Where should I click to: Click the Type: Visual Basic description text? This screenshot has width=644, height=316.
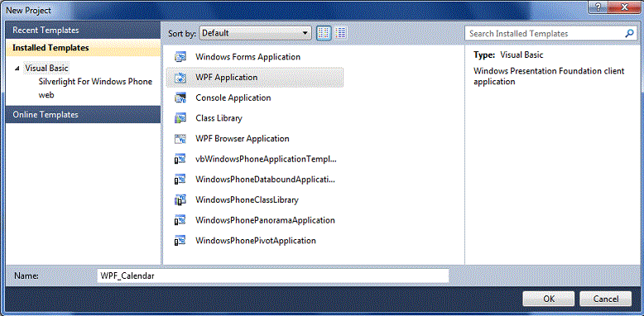coord(508,55)
